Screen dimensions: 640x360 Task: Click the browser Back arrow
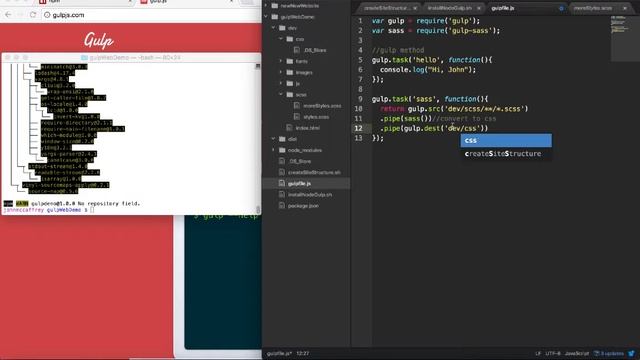pos(8,15)
